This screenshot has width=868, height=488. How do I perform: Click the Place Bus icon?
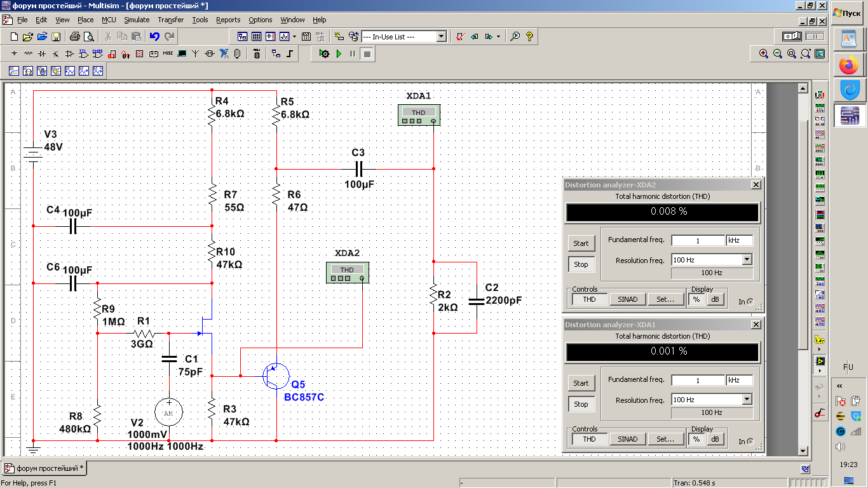290,53
